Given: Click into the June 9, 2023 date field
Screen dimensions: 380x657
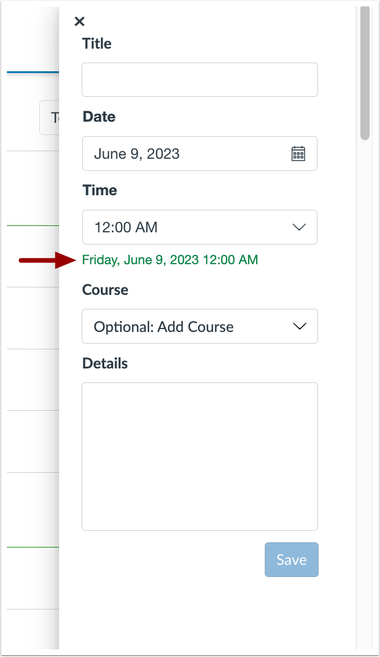Looking at the screenshot, I should (199, 153).
